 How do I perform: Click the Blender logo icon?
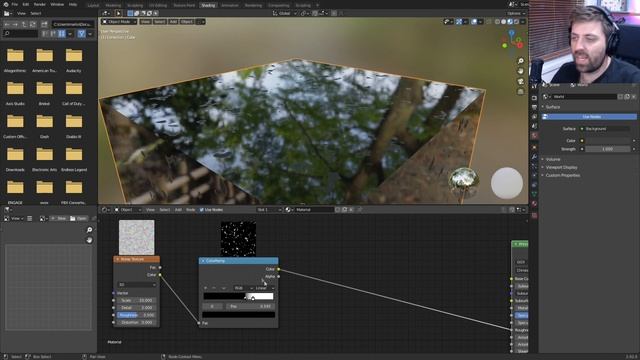click(6, 4)
